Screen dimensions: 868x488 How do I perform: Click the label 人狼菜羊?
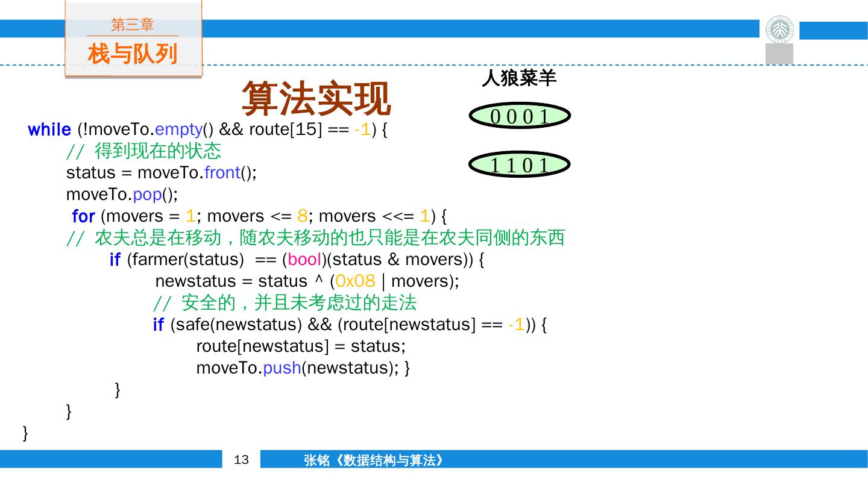[x=519, y=78]
